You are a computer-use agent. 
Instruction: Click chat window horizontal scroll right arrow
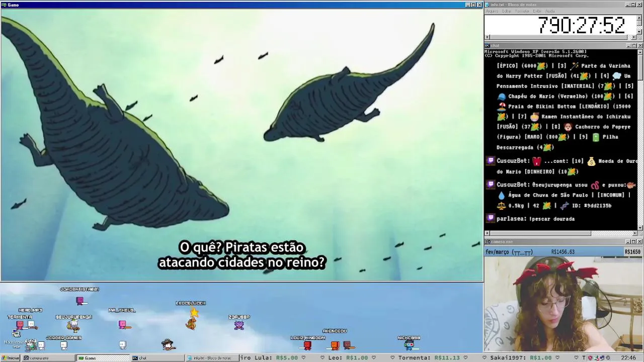click(x=634, y=233)
